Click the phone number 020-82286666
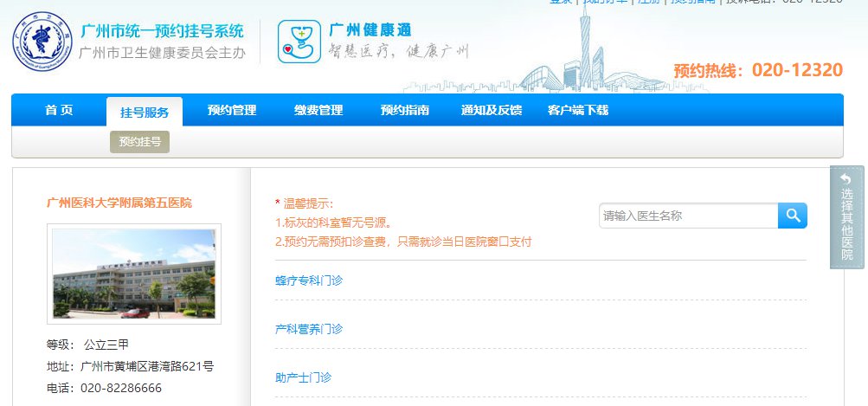 (x=121, y=388)
